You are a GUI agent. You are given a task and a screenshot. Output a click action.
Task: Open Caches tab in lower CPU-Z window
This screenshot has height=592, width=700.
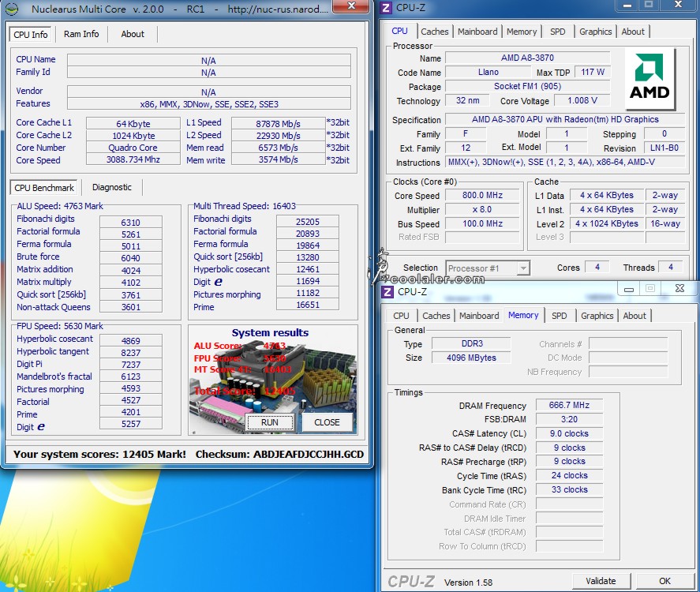pyautogui.click(x=436, y=316)
